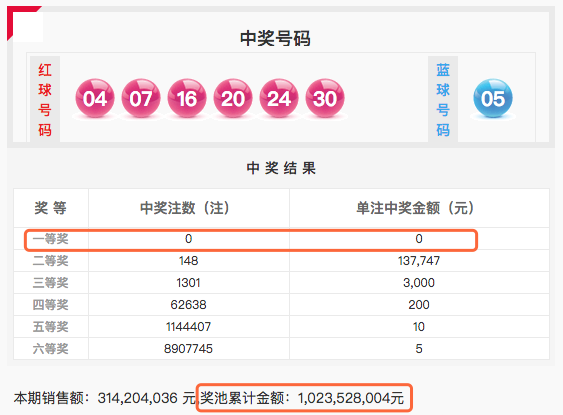Select the 五等奖 row label

tap(51, 327)
